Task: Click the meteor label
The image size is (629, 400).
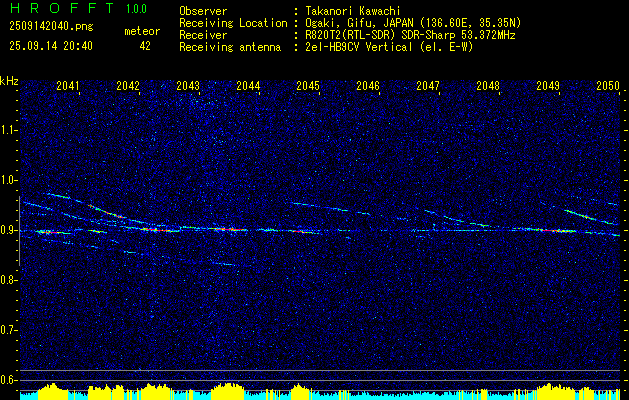Action: click(142, 31)
